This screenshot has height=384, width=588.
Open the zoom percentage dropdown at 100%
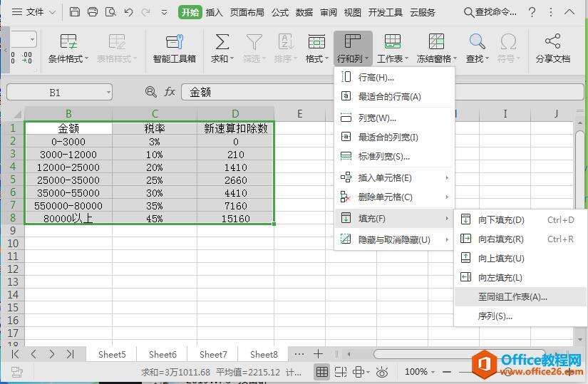[433, 372]
